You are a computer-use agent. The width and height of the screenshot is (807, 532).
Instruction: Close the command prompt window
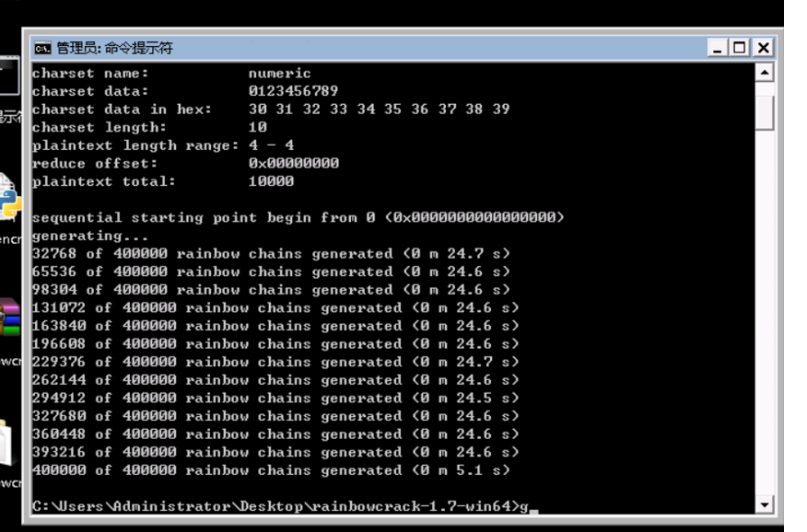pyautogui.click(x=764, y=48)
